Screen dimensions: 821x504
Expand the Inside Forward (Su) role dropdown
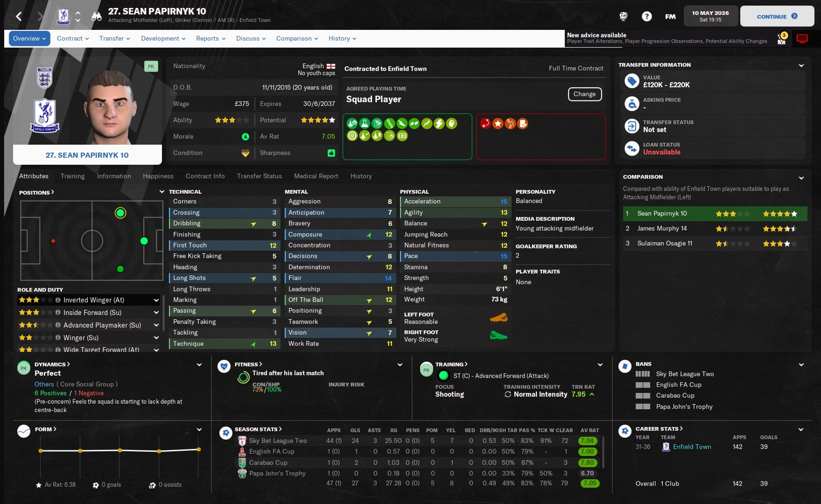(156, 313)
